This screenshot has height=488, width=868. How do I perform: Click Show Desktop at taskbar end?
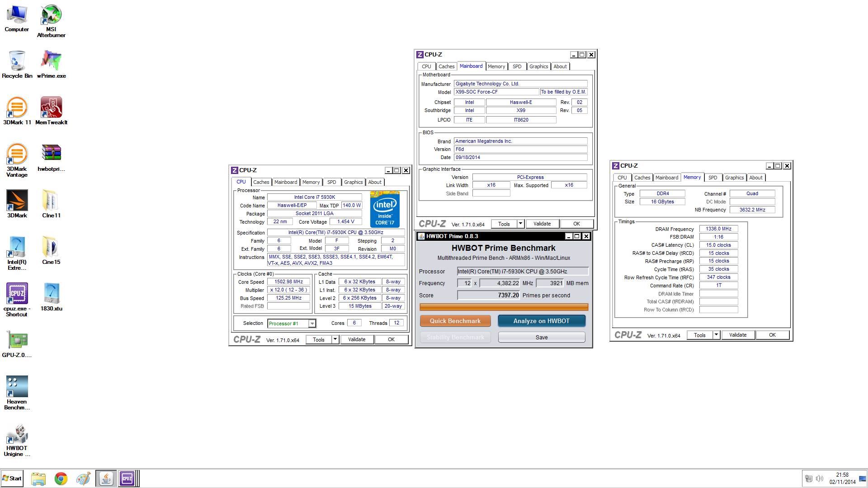click(863, 479)
